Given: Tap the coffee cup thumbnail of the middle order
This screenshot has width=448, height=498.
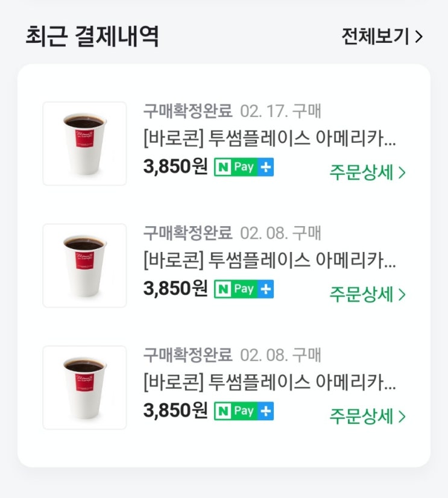Looking at the screenshot, I should click(84, 265).
